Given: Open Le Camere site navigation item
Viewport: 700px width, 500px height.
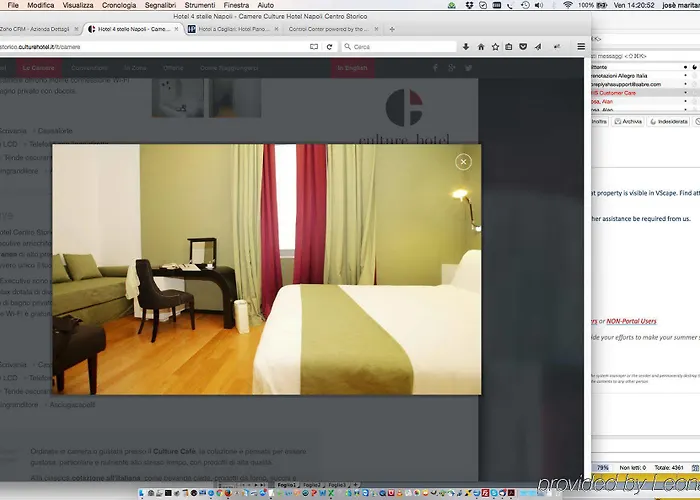Looking at the screenshot, I should 38,68.
